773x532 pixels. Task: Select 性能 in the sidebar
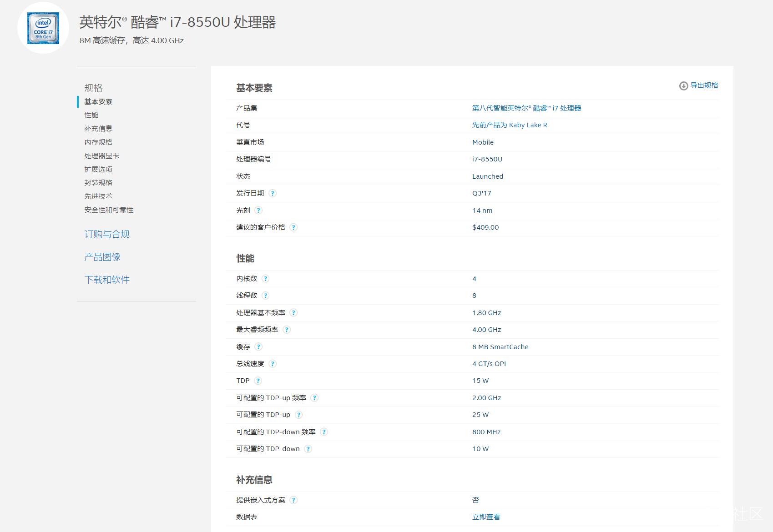pyautogui.click(x=91, y=115)
